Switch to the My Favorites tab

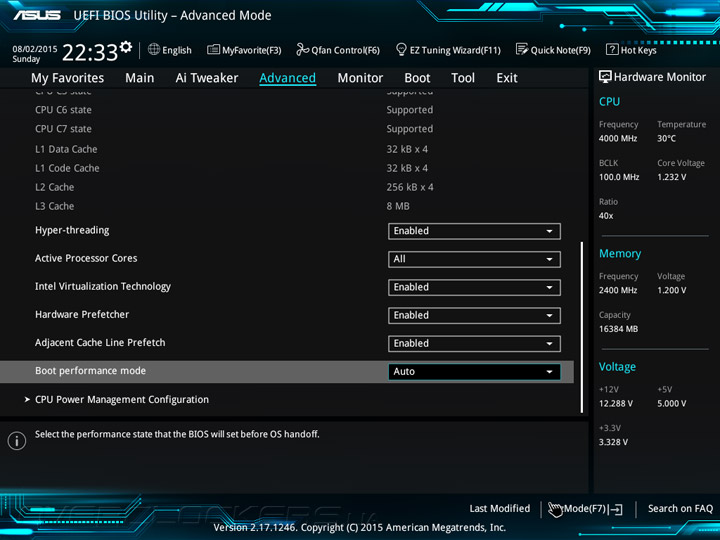[68, 78]
